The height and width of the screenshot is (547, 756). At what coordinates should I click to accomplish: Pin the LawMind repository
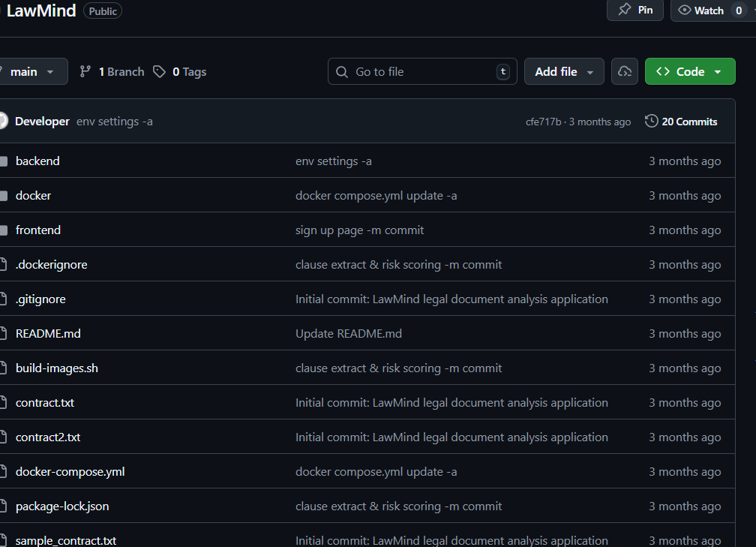click(x=635, y=11)
